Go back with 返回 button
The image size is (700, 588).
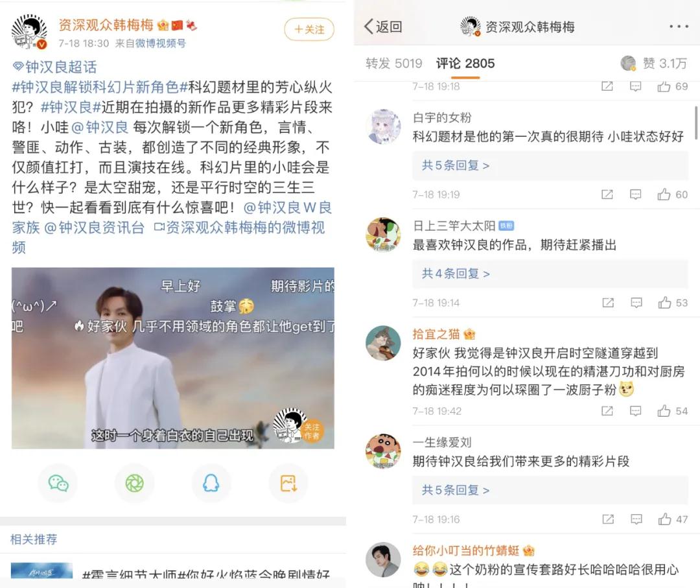pyautogui.click(x=383, y=27)
